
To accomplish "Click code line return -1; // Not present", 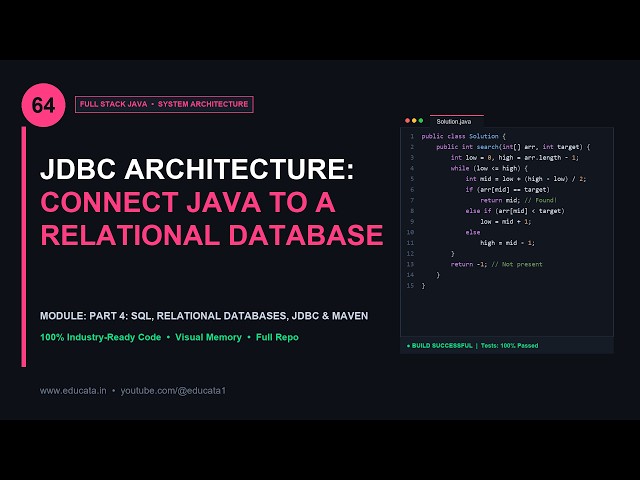I will coord(496,264).
